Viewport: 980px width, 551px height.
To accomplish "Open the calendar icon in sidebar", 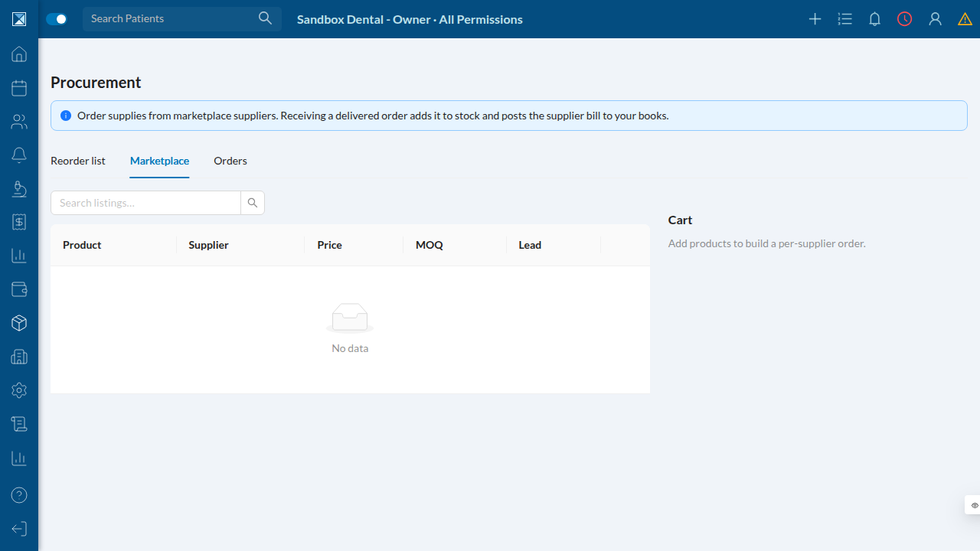I will click(19, 88).
